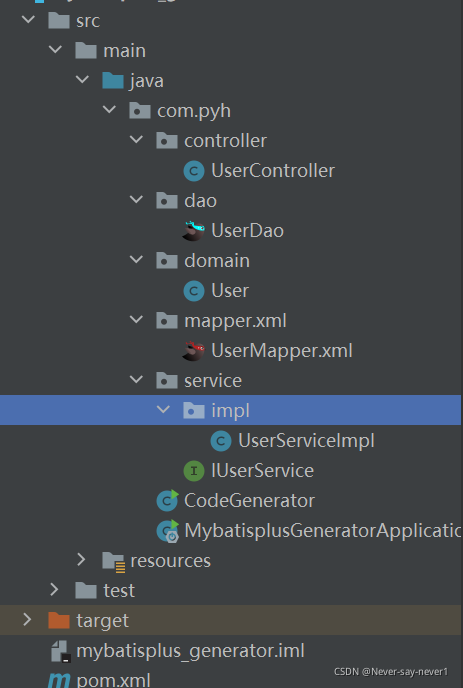Click the Maven icon beside pom.xml
Image resolution: width=463 pixels, height=688 pixels.
pyautogui.click(x=59, y=680)
